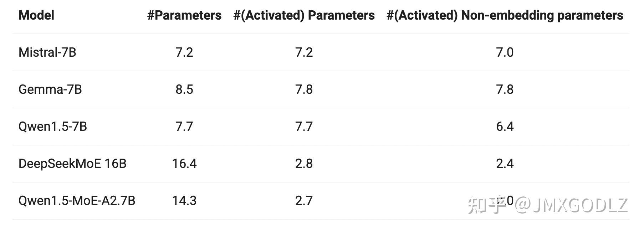Click the 14.3 parameters value
The height and width of the screenshot is (231, 644).
pos(184,201)
